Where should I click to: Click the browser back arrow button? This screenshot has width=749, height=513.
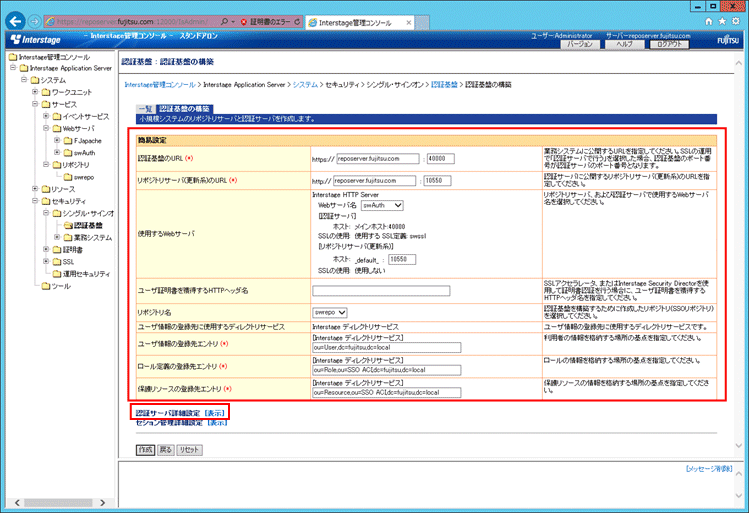click(x=16, y=21)
